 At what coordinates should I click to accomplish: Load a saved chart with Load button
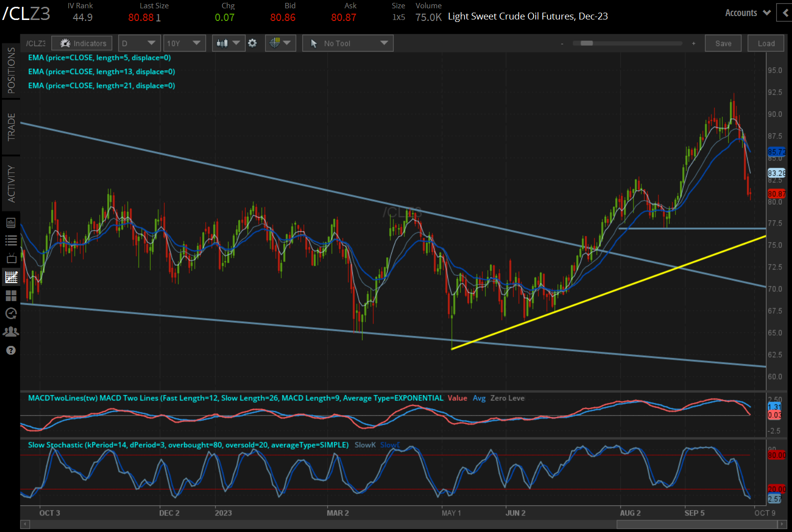766,43
